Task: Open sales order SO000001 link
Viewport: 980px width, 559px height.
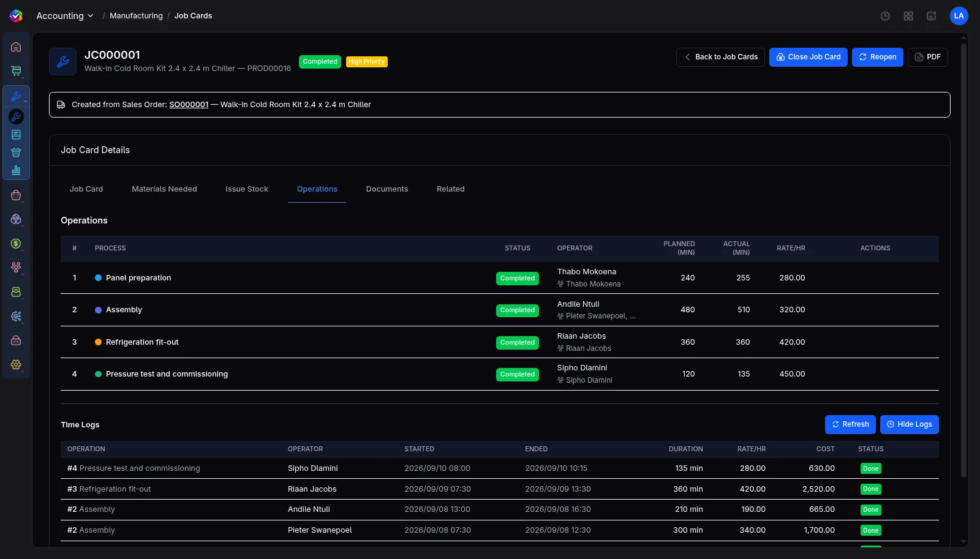Action: click(189, 105)
